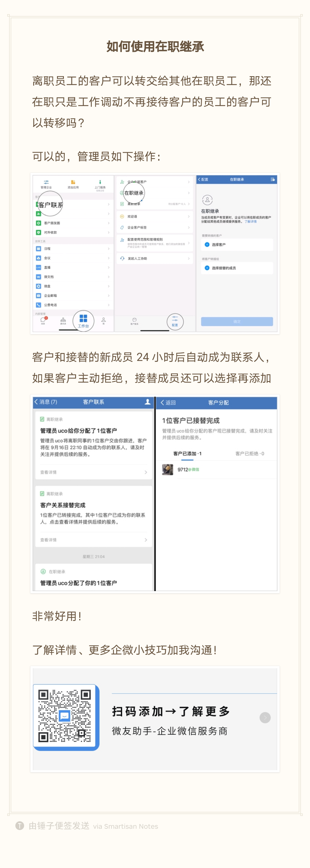Tap the 管理员 uco给你分配了1位客户 card title
The height and width of the screenshot is (868, 310).
point(79,431)
